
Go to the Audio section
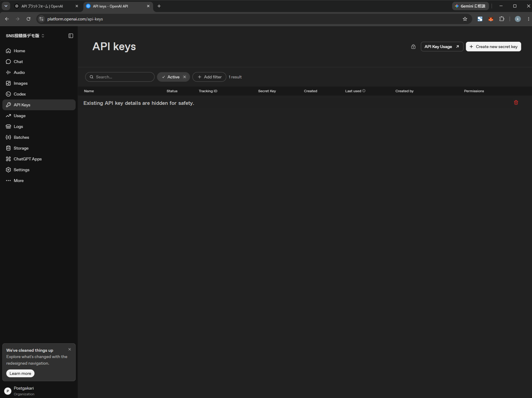click(x=39, y=72)
